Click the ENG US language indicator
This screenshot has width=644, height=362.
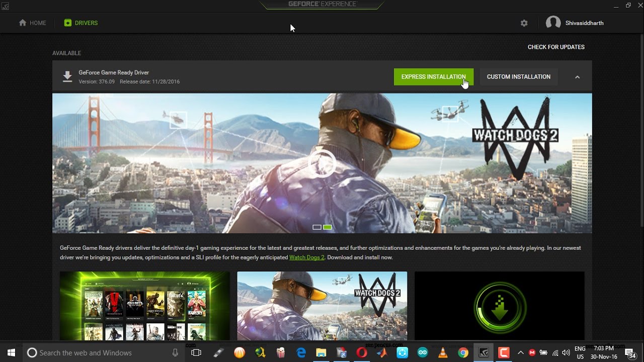(x=580, y=353)
